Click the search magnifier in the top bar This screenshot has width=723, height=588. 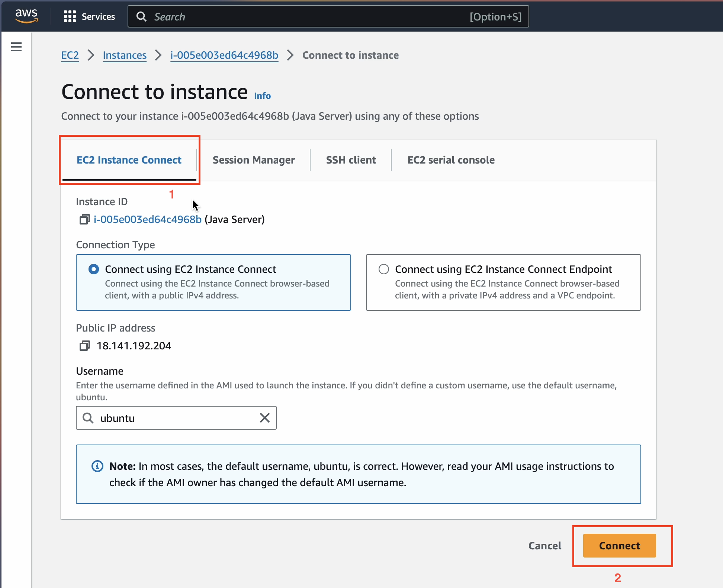point(141,16)
